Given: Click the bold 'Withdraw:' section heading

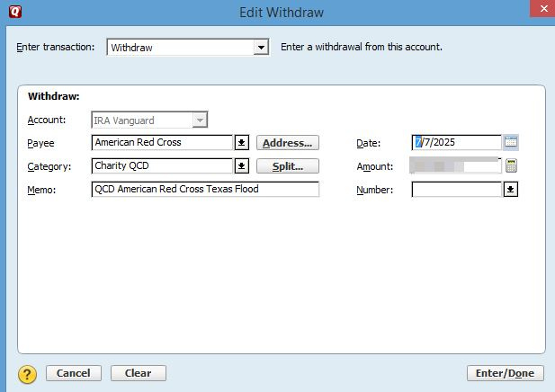Looking at the screenshot, I should 54,96.
